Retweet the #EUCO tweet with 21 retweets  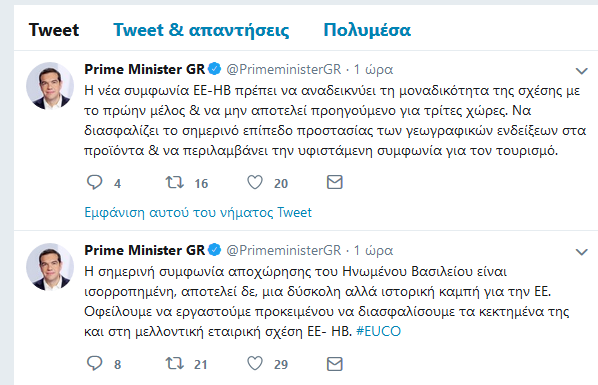click(175, 363)
